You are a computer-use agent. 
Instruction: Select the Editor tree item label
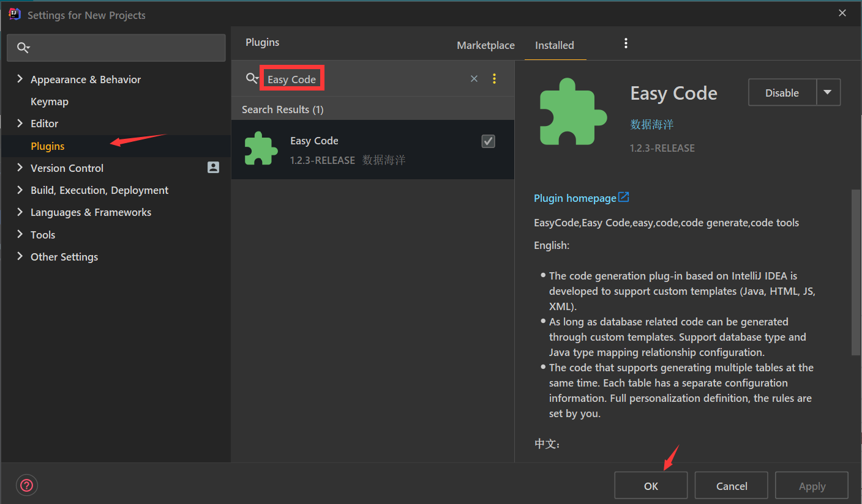tap(45, 124)
